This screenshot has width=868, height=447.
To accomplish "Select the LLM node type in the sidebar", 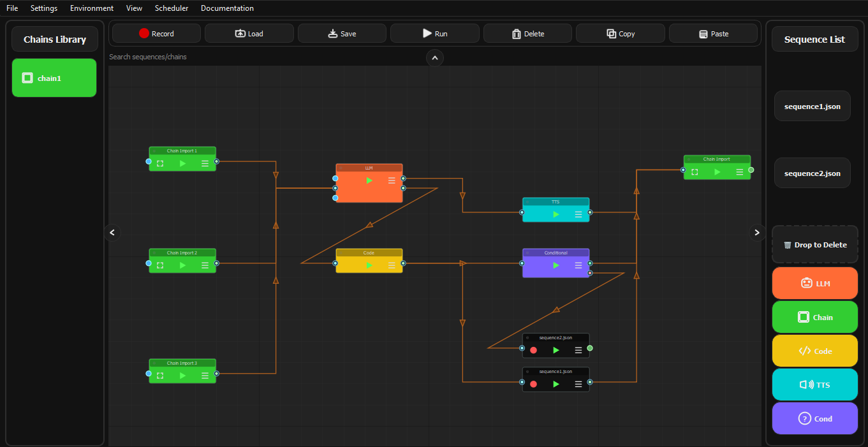I will coord(814,283).
